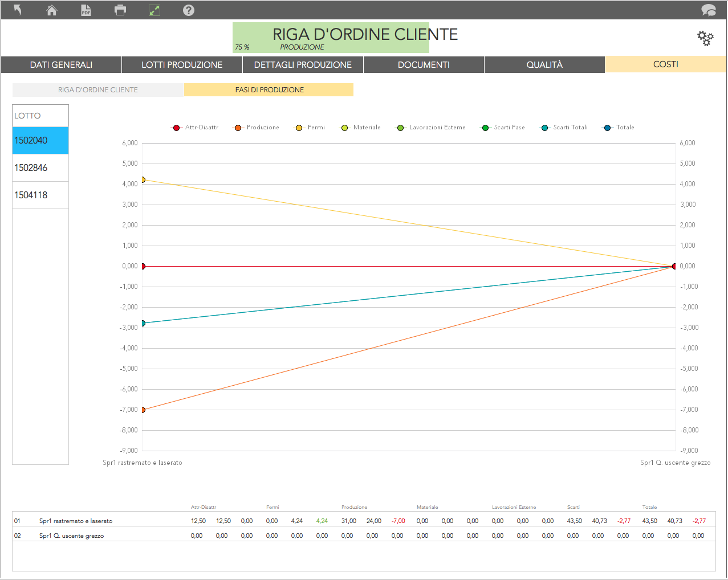Image resolution: width=728 pixels, height=580 pixels.
Task: Select the QUALITÀ tab
Action: [x=544, y=65]
